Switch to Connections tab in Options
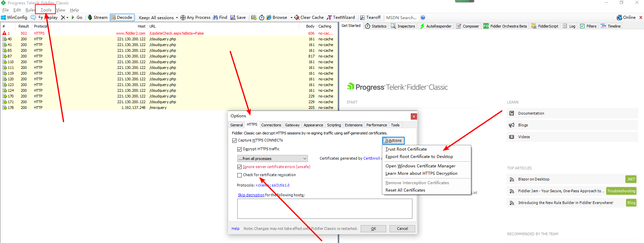Viewport: 644px width, 243px height. click(x=271, y=125)
